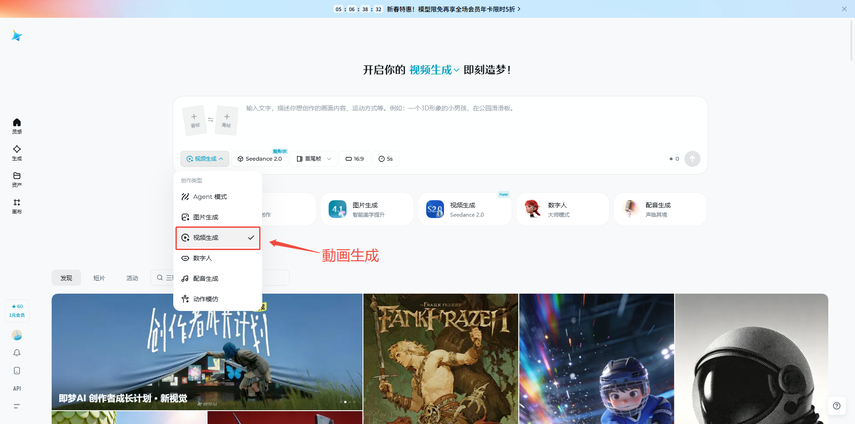Open the help question mark button
The width and height of the screenshot is (855, 424).
[836, 405]
